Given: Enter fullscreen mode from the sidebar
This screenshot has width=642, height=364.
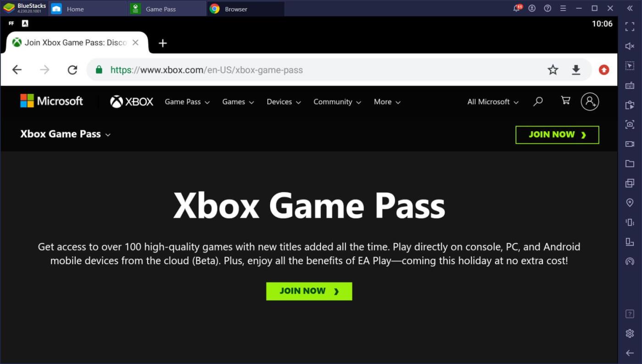Looking at the screenshot, I should pos(630,27).
